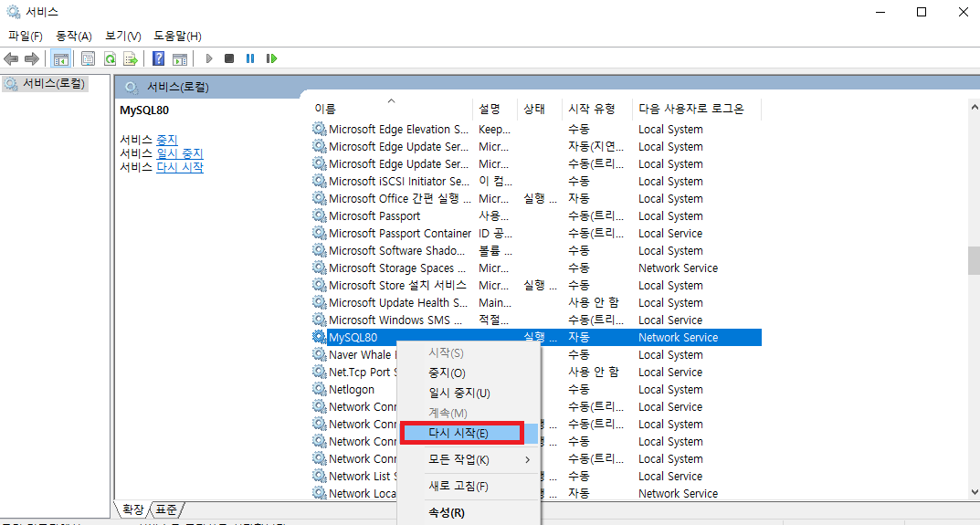Switch to the 표준 tab
Viewport: 980px width, 525px height.
[x=166, y=510]
